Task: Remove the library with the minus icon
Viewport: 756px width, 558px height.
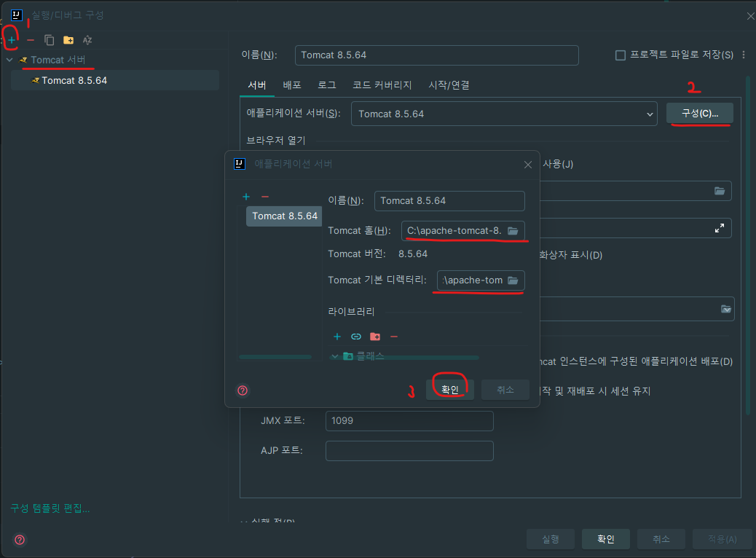Action: 394,337
